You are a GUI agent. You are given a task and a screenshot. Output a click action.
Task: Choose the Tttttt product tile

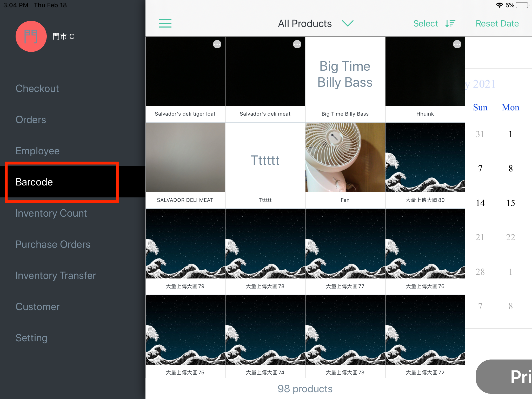point(265,165)
